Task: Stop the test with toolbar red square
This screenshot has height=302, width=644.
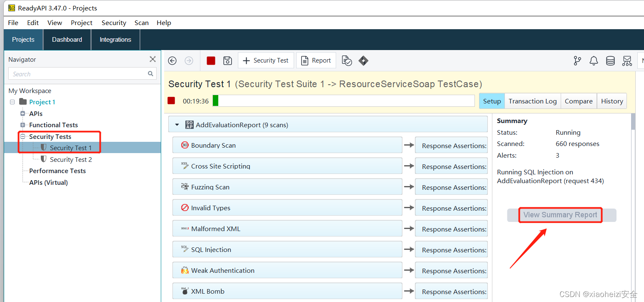Action: pyautogui.click(x=211, y=60)
